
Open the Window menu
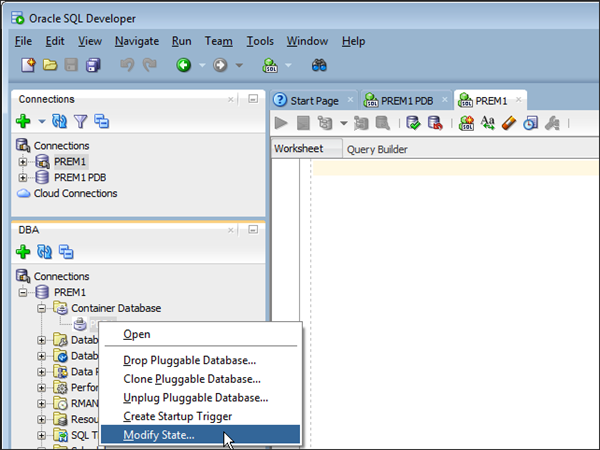pos(307,41)
